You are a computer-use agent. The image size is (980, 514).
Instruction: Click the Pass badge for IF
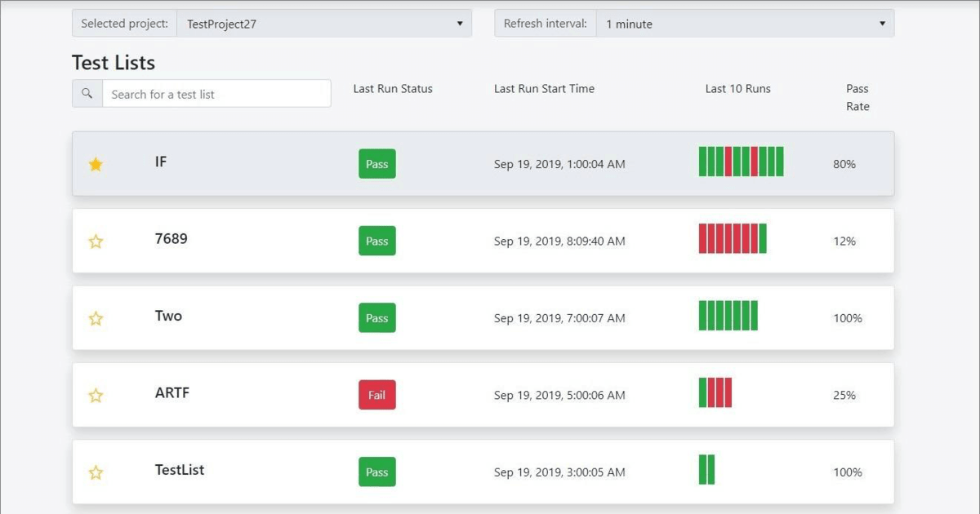[x=376, y=164]
